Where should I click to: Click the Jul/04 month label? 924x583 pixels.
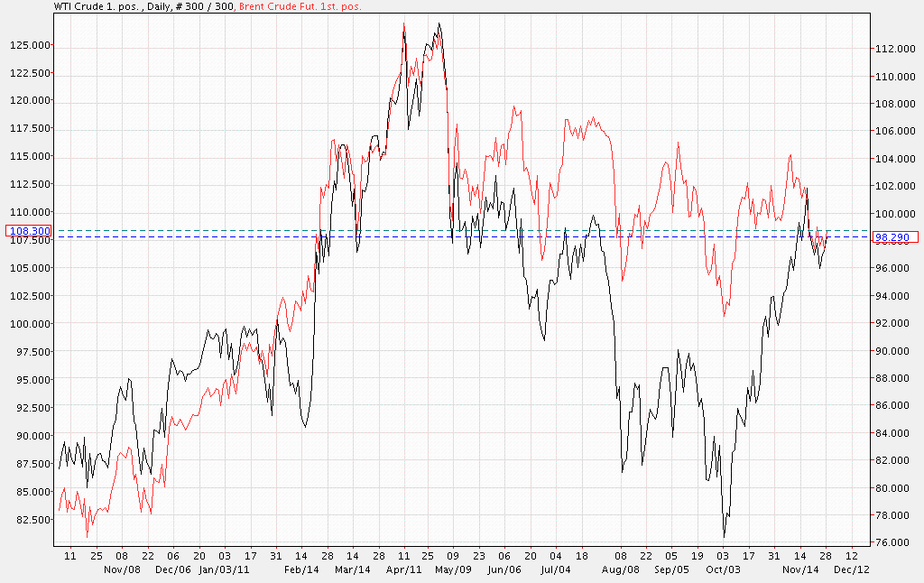coord(555,569)
